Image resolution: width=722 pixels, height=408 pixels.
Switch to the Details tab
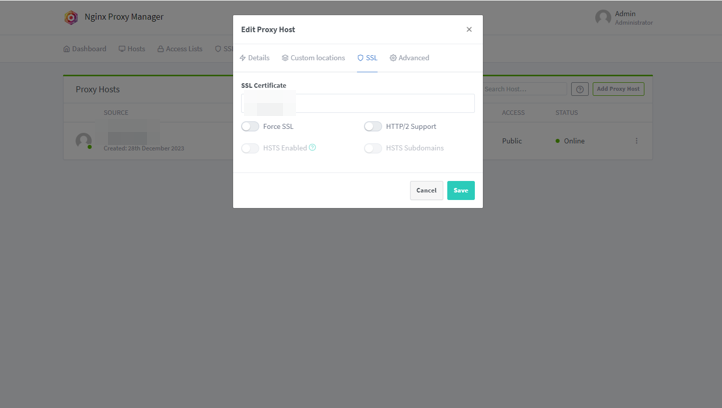tap(255, 58)
